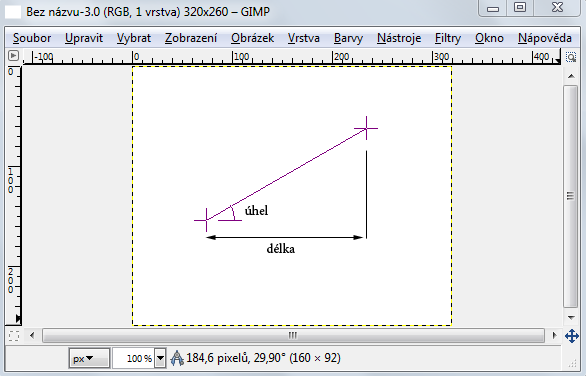The width and height of the screenshot is (586, 376).
Task: Toggle the Quick Mask button
Action: point(13,336)
